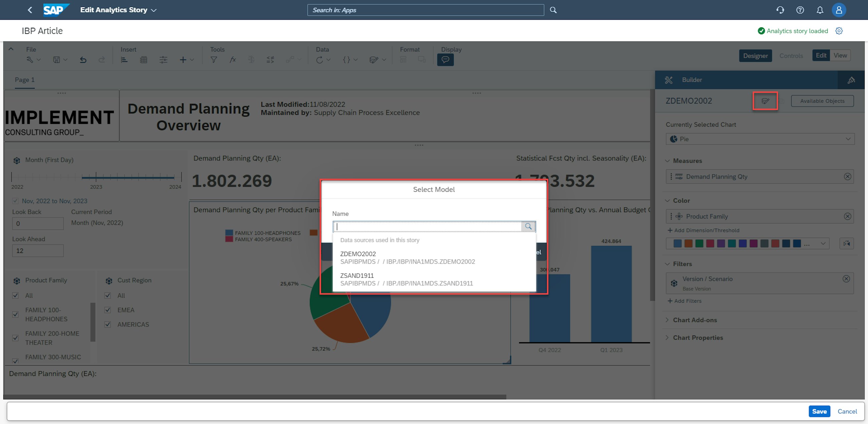This screenshot has width=868, height=424.
Task: Open the Edit Analytics Story menu
Action: click(119, 10)
